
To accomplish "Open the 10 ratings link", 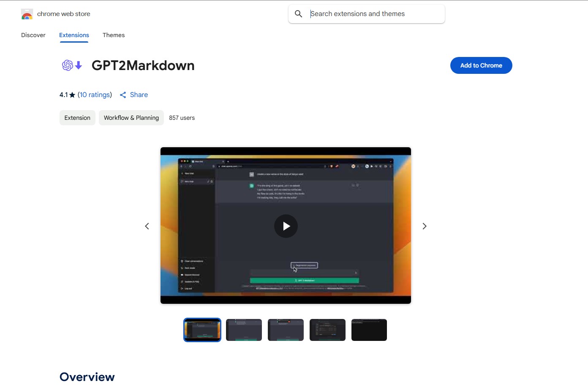I will pos(95,95).
